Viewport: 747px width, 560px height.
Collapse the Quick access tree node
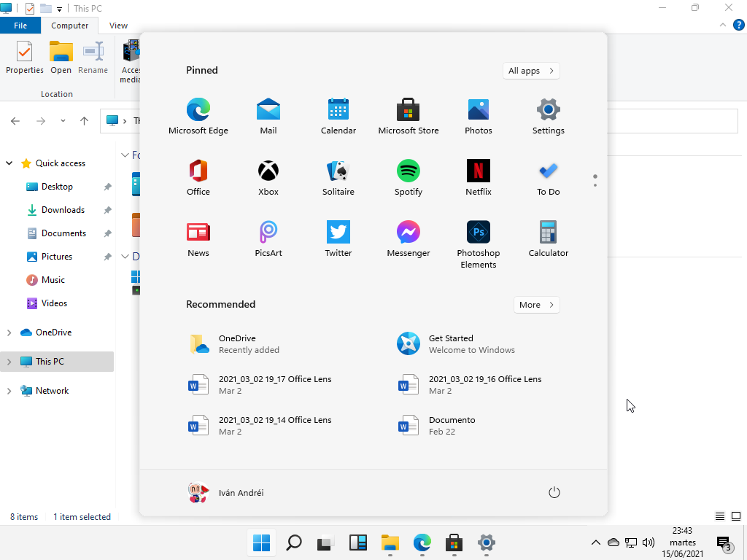click(x=9, y=163)
